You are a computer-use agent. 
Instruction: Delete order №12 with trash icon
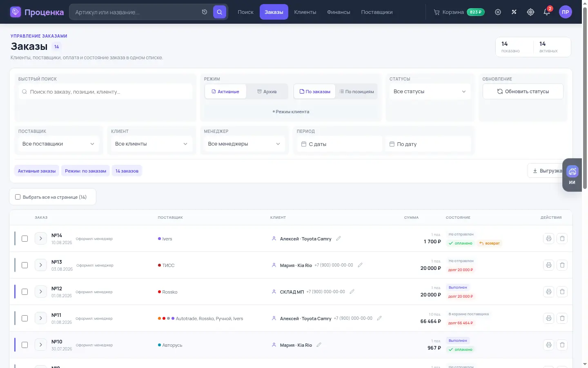(562, 292)
